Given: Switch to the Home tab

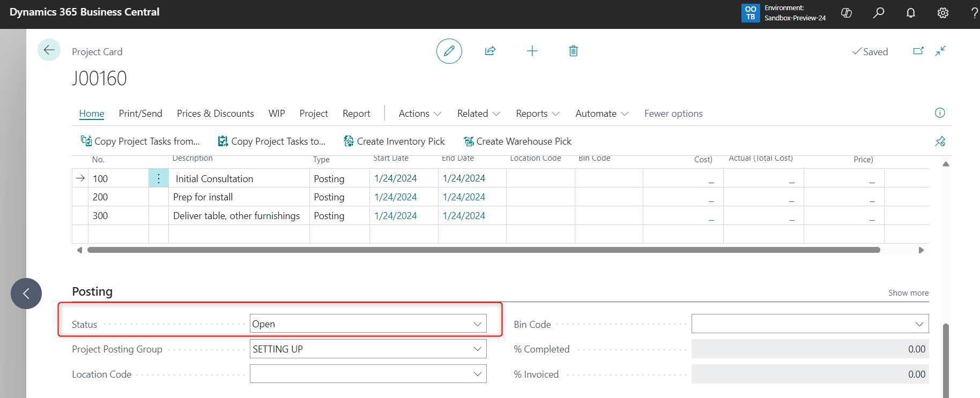Looking at the screenshot, I should 92,114.
